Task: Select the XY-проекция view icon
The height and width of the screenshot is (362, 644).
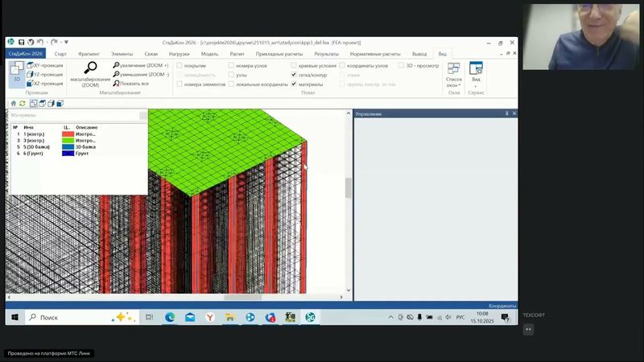Action: 31,64
